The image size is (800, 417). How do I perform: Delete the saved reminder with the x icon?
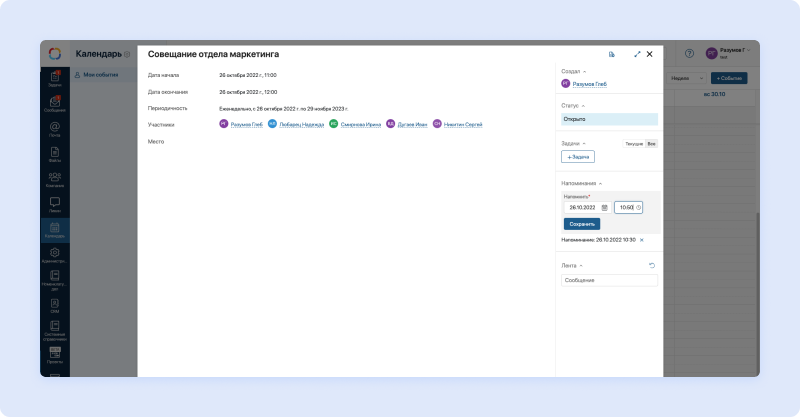coord(642,240)
